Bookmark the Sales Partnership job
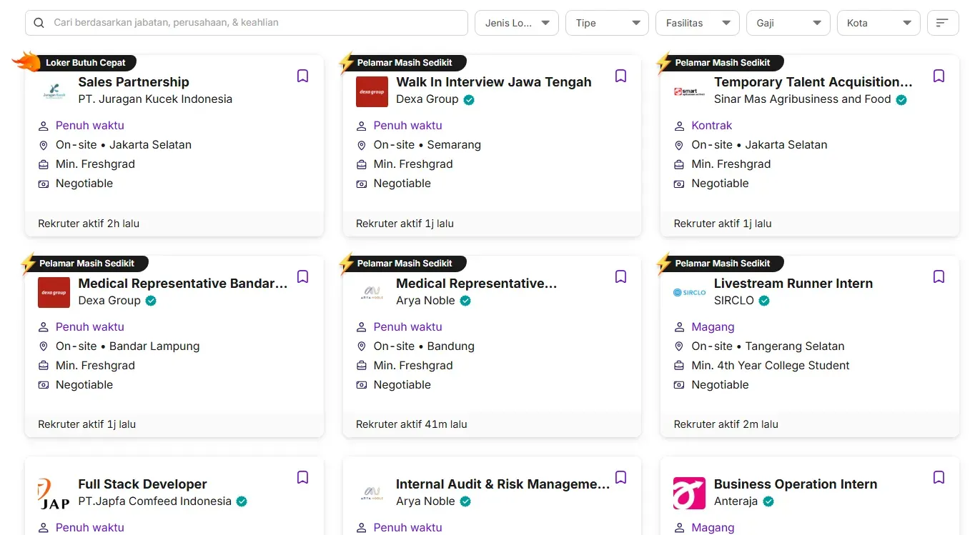Screen dimensions: 980x535 [x=302, y=76]
